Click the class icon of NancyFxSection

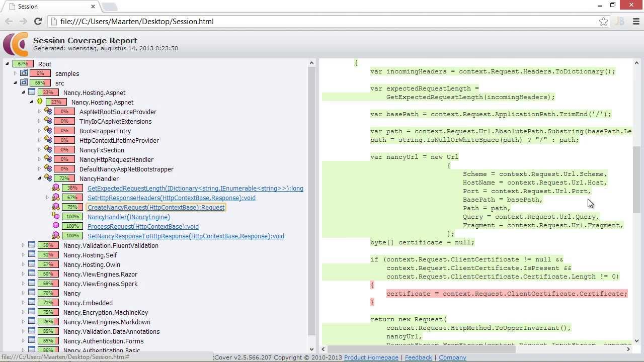(x=48, y=150)
